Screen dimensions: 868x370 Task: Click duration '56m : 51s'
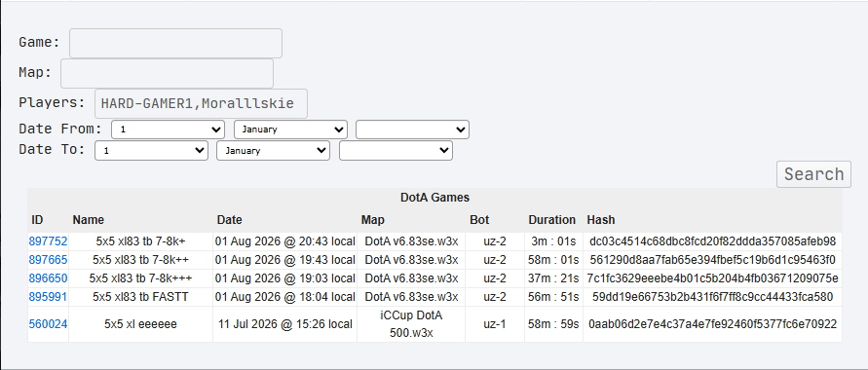pos(553,297)
